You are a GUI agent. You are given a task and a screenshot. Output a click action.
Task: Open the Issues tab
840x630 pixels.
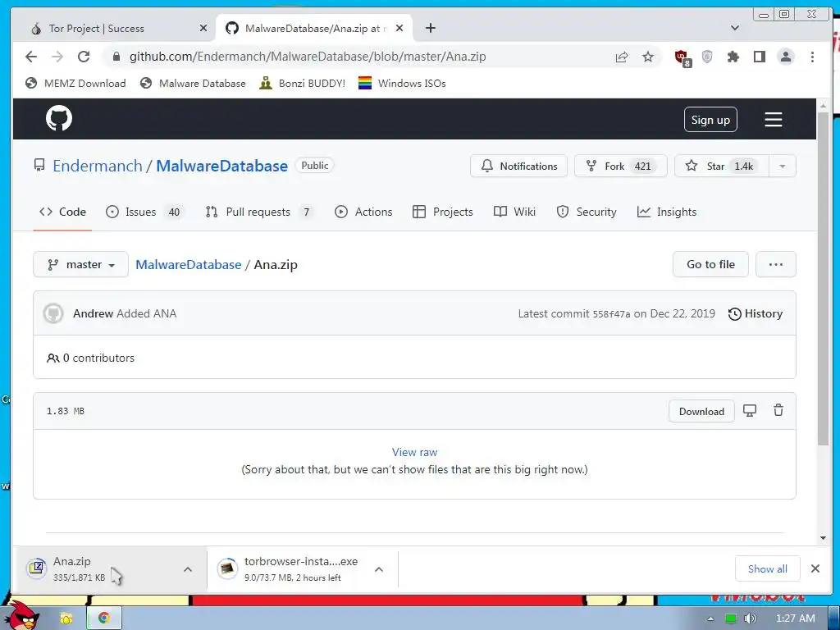(144, 212)
